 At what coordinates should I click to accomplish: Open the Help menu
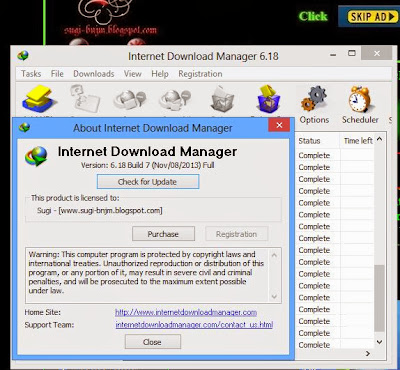click(160, 74)
